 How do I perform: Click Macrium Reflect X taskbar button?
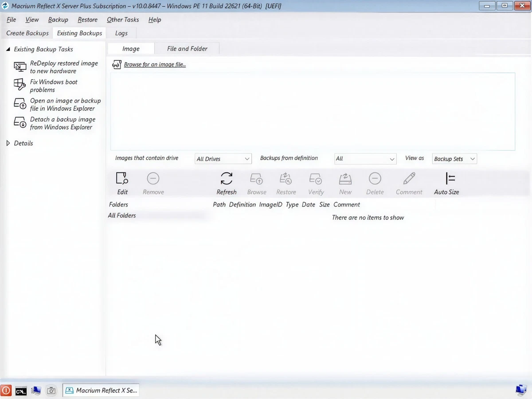coord(101,390)
